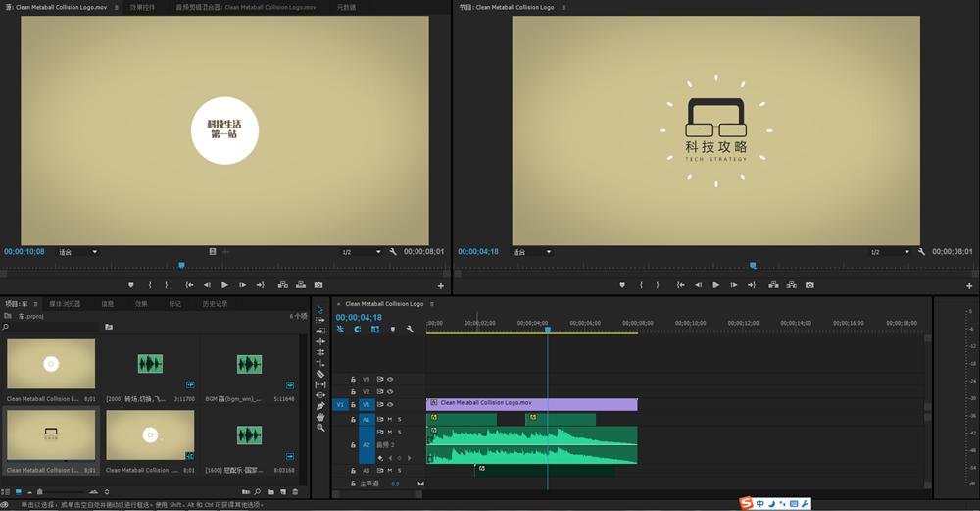Screen dimensions: 980x511
Task: Hide track V1 with eye toggle
Action: (x=390, y=404)
